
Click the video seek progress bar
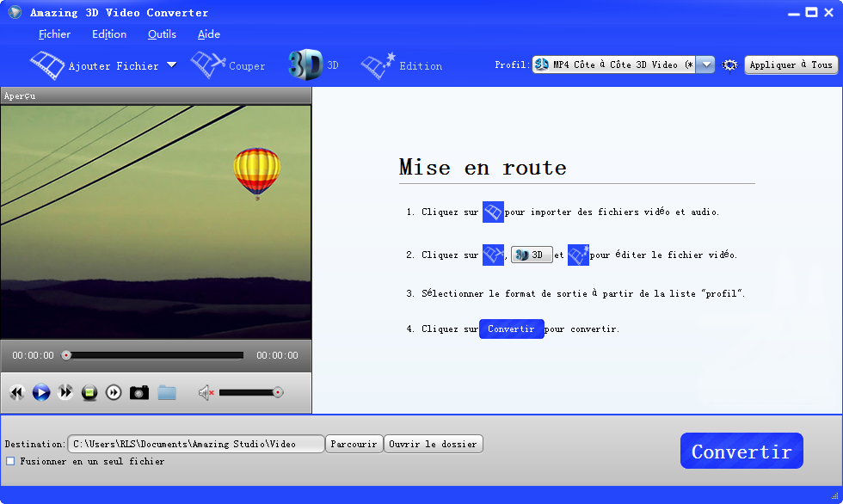[155, 355]
